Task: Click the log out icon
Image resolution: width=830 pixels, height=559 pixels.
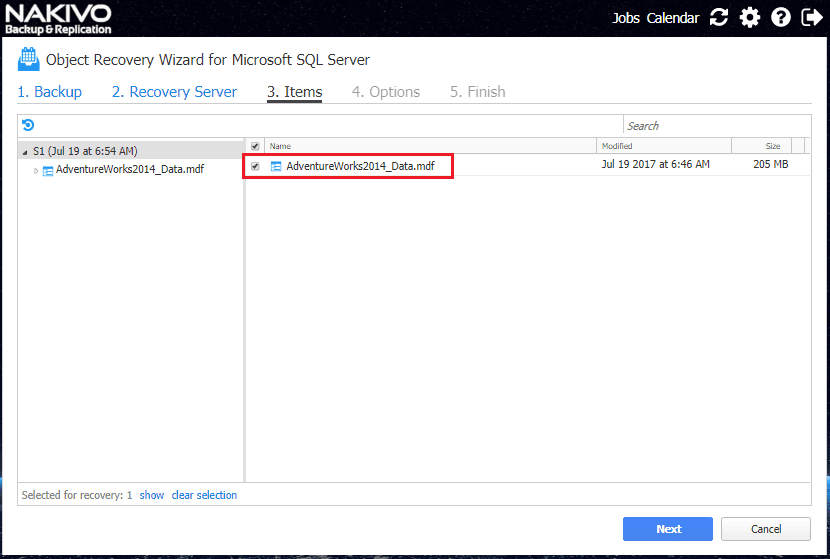Action: [x=812, y=18]
